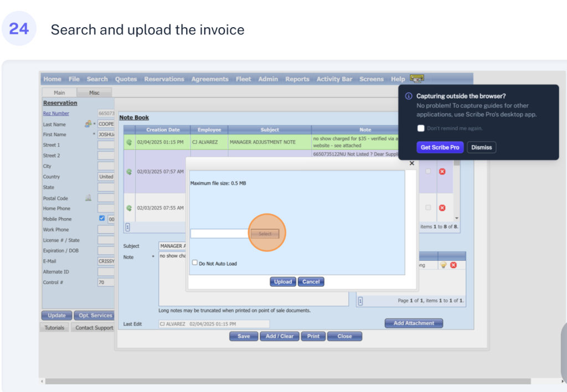Screen dimensions: 567x392
Task: Check the Don't remind me again box
Action: [x=421, y=128]
